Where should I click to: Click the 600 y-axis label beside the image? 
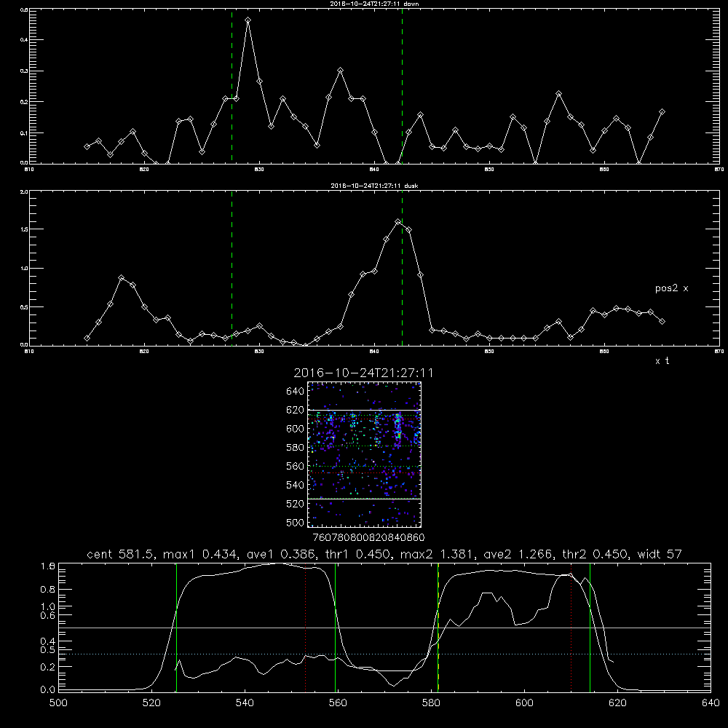pyautogui.click(x=296, y=429)
